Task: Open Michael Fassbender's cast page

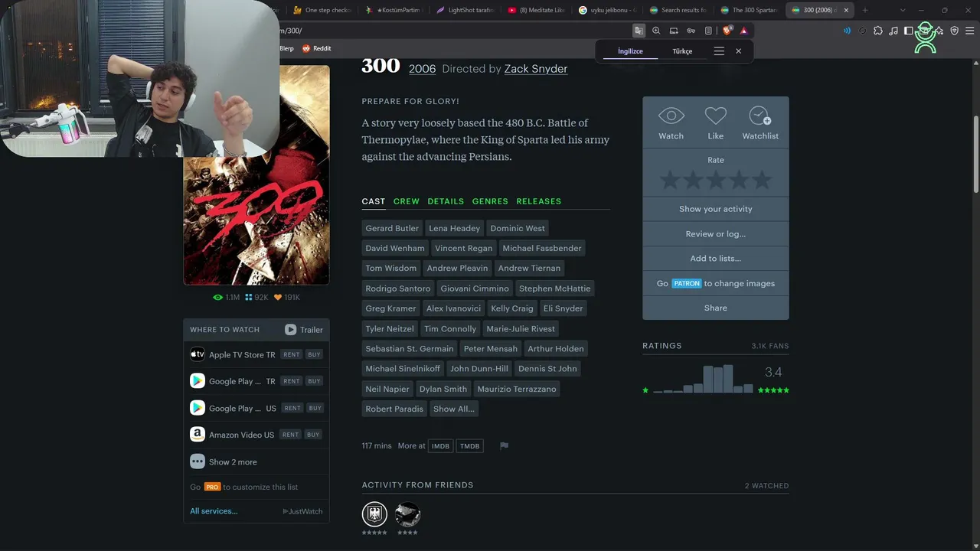Action: point(542,248)
